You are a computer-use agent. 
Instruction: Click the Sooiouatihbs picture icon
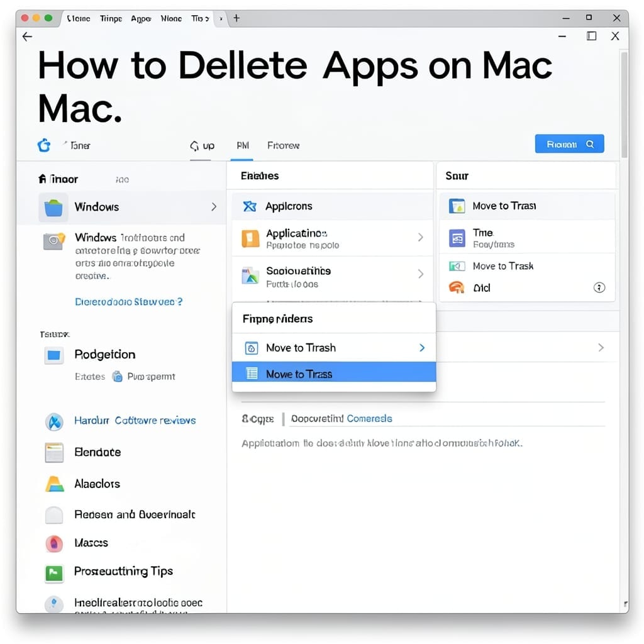coord(250,275)
